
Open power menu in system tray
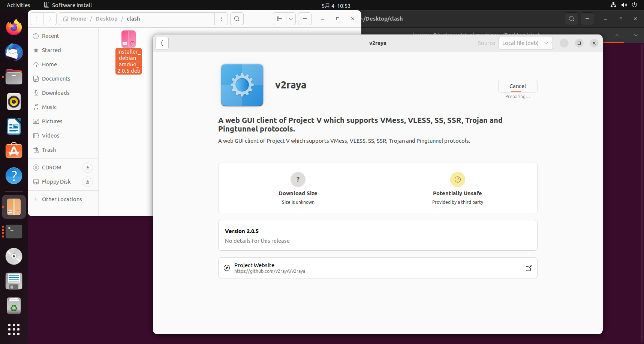click(x=634, y=5)
